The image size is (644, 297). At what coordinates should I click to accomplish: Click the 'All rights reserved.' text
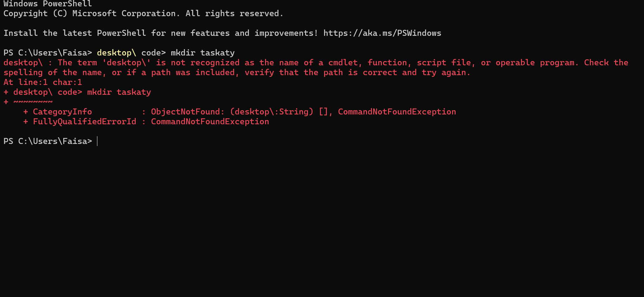click(234, 13)
